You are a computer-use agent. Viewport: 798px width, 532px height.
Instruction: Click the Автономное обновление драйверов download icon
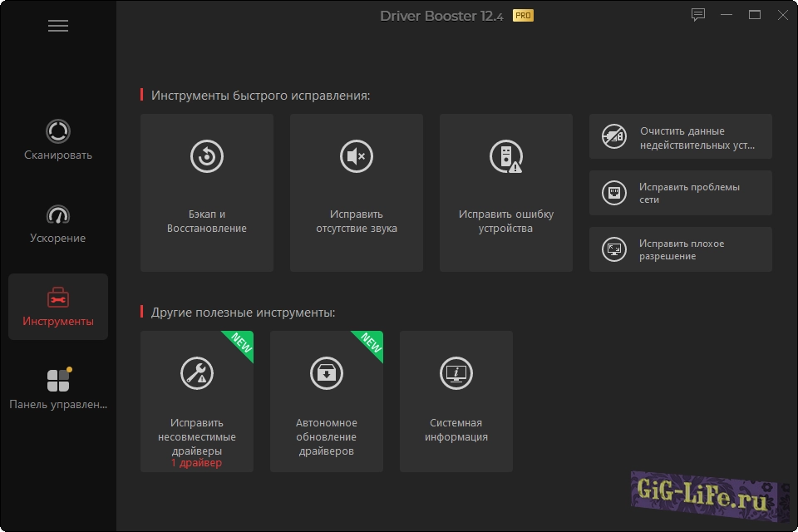click(327, 373)
